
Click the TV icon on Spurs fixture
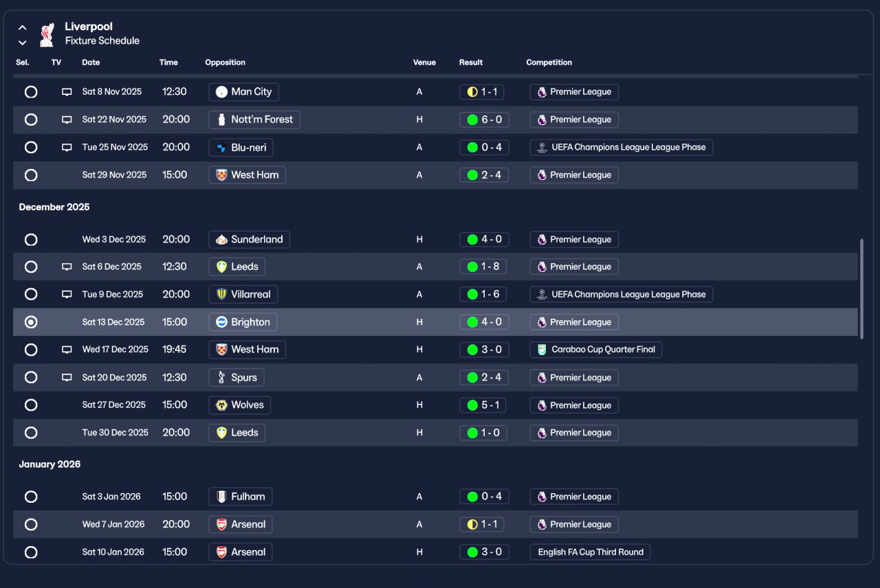pyautogui.click(x=67, y=378)
